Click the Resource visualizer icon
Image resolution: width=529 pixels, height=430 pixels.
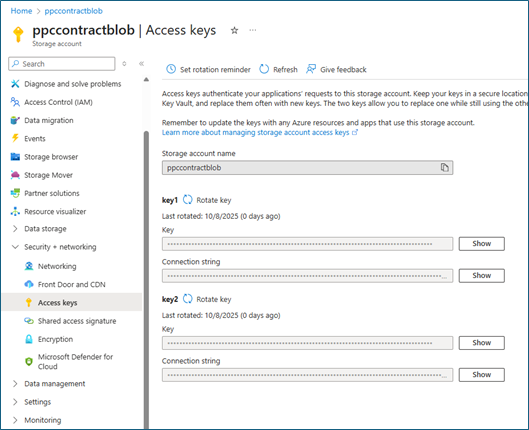pos(15,211)
